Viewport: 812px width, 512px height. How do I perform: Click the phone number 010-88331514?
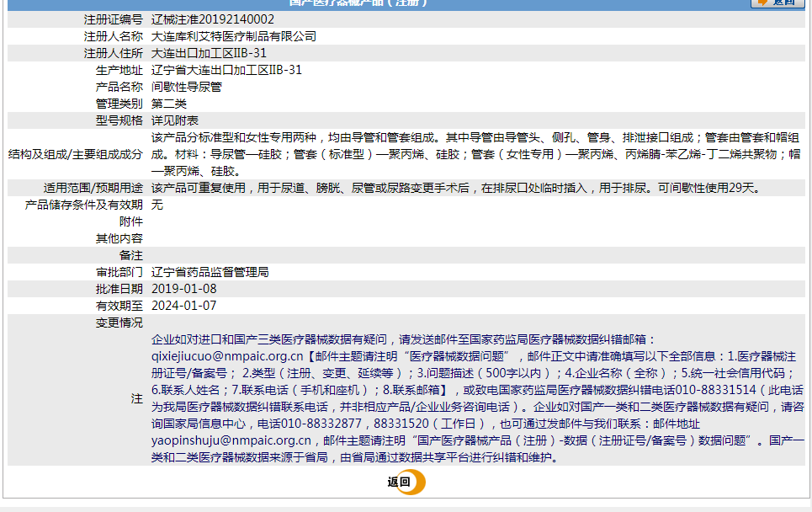(x=716, y=390)
